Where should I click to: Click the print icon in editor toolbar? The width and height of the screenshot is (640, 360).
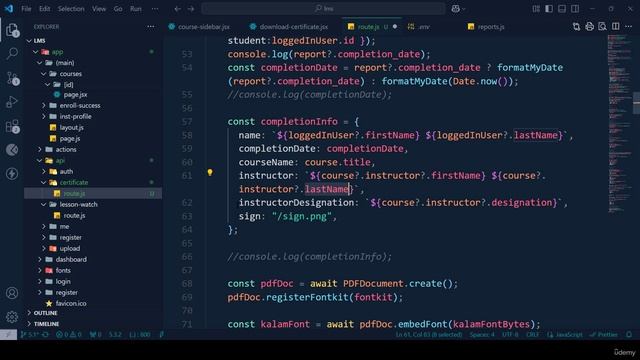(x=589, y=27)
